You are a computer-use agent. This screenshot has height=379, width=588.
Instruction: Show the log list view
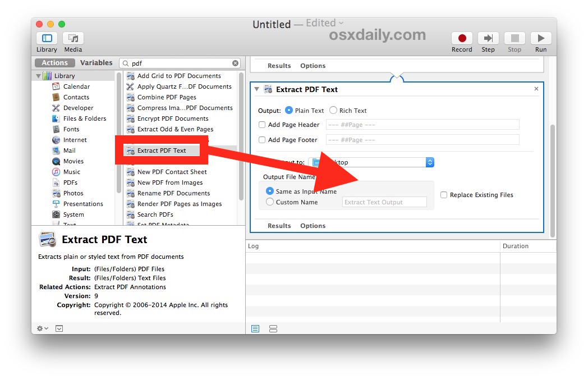point(255,328)
